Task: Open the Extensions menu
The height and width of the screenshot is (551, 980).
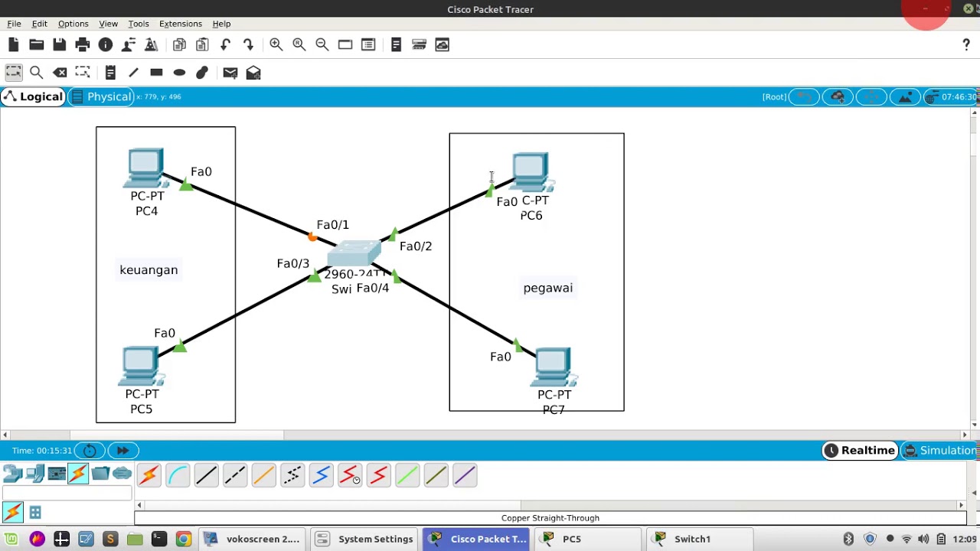Action: click(181, 24)
